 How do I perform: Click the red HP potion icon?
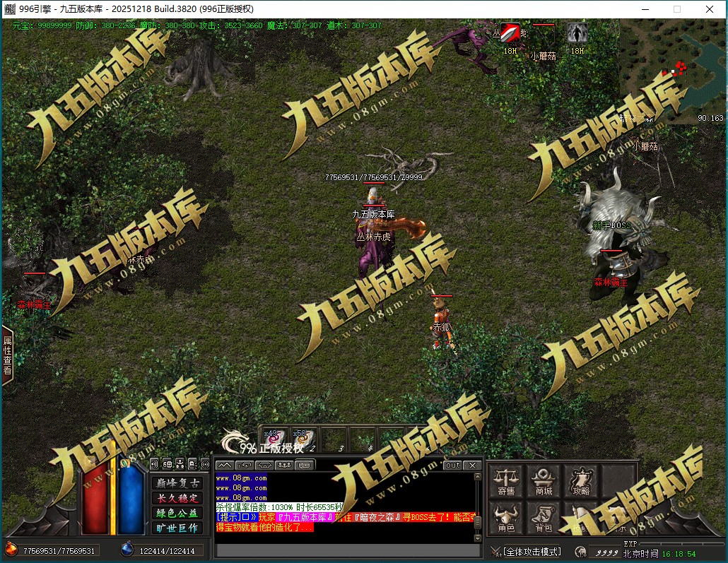[x=11, y=550]
